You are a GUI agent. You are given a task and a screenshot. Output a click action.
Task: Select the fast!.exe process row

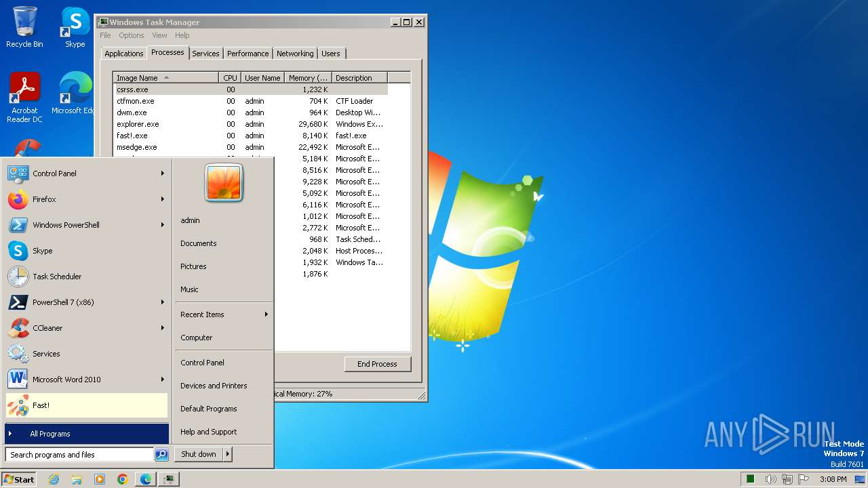point(250,136)
